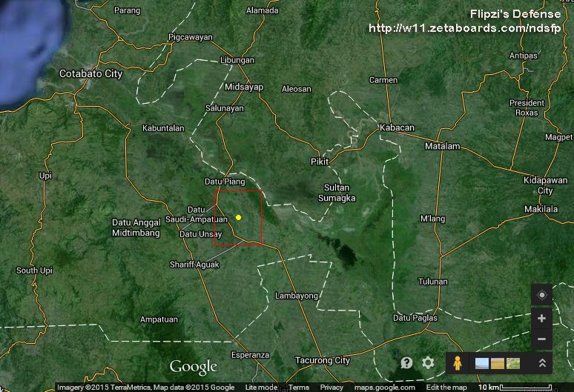Click Edit the map link

point(446,388)
